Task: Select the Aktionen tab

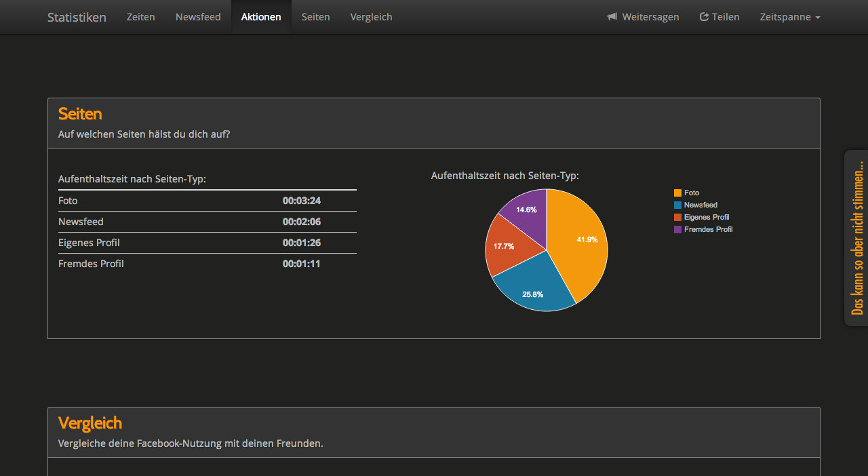Action: 261,17
